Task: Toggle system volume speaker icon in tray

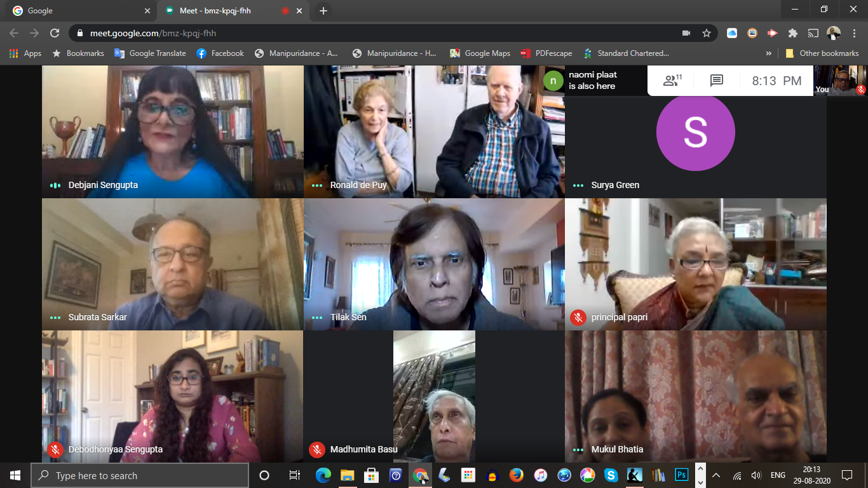Action: click(756, 475)
